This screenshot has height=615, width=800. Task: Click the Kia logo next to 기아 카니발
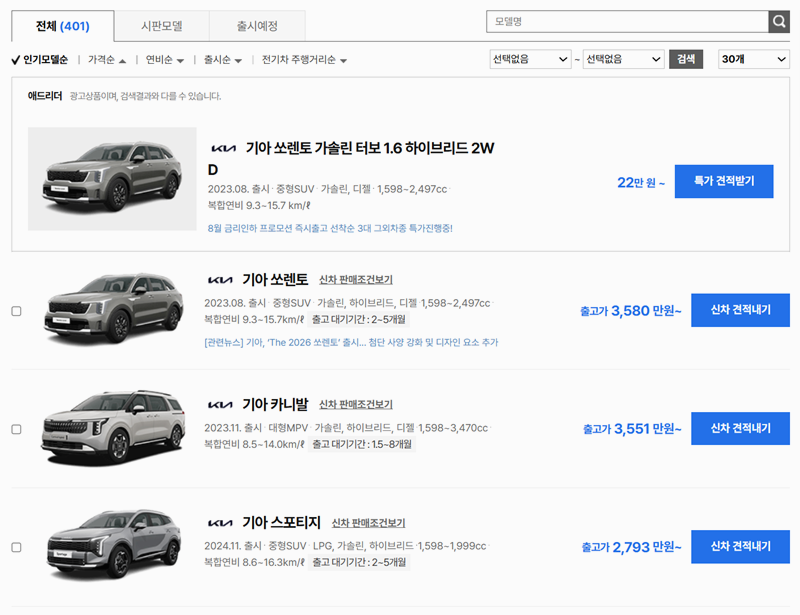[220, 405]
